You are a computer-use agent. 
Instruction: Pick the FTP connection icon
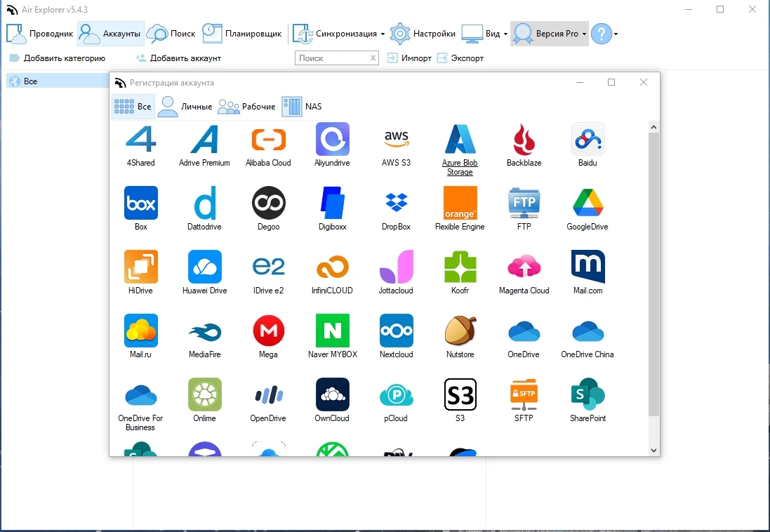pyautogui.click(x=524, y=203)
